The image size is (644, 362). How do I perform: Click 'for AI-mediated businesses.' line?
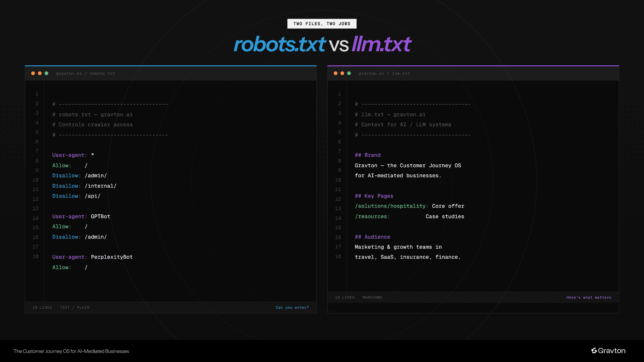[398, 176]
